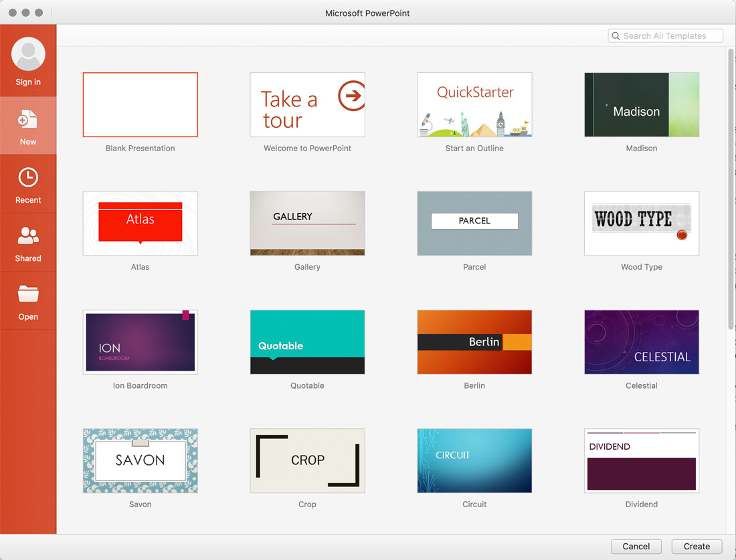Pick the Atlas template

(140, 223)
